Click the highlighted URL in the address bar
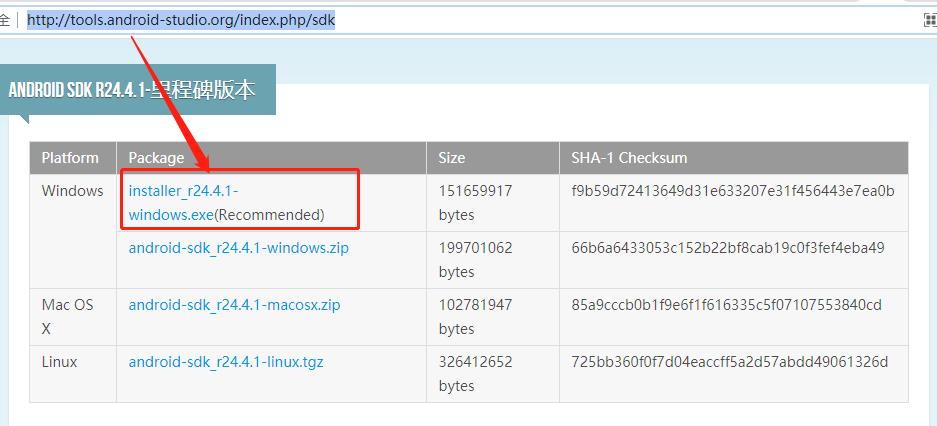The width and height of the screenshot is (937, 426). pos(181,20)
